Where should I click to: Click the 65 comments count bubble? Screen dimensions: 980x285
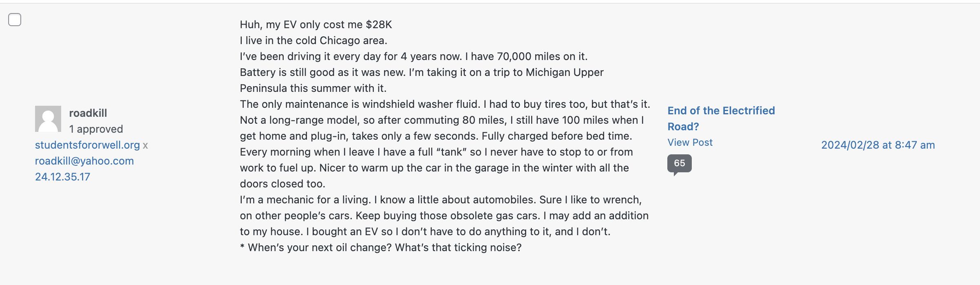[679, 163]
